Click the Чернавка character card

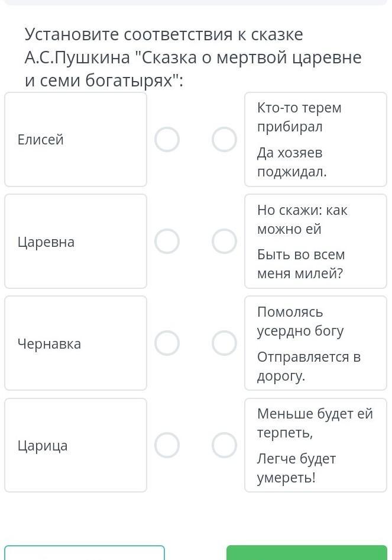pyautogui.click(x=76, y=343)
